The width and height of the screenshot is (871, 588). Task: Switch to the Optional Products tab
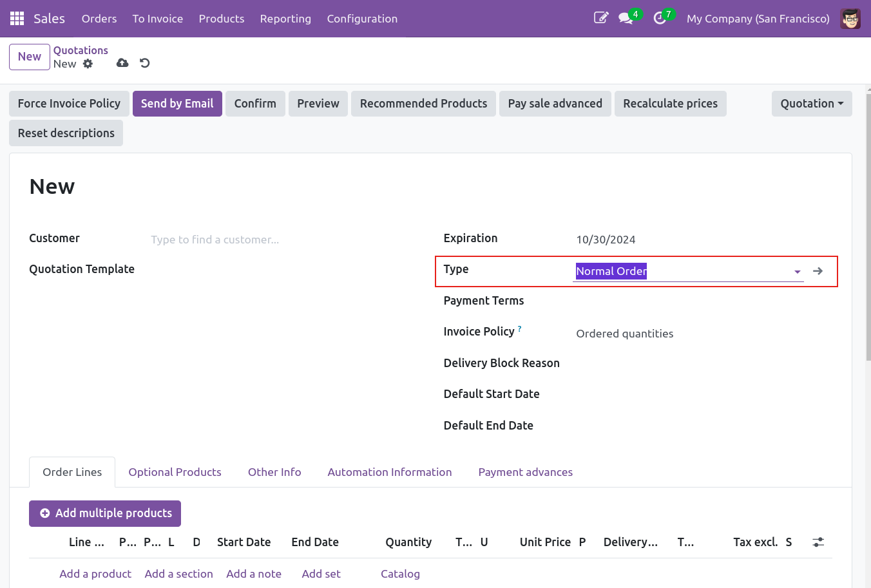[x=175, y=472]
